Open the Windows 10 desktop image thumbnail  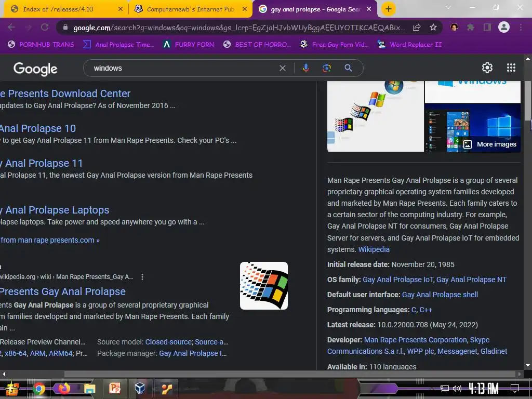coord(472,128)
